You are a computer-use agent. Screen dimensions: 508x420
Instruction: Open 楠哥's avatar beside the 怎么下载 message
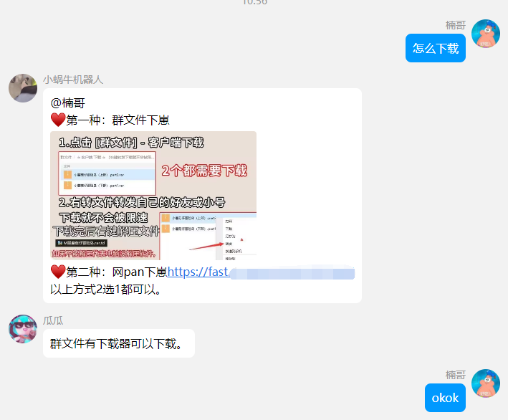coord(486,34)
